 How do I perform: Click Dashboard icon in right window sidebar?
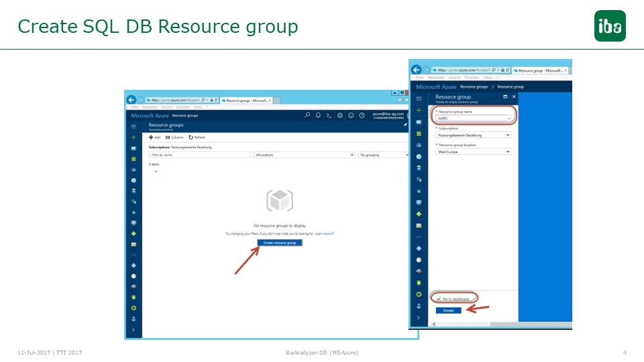(419, 122)
